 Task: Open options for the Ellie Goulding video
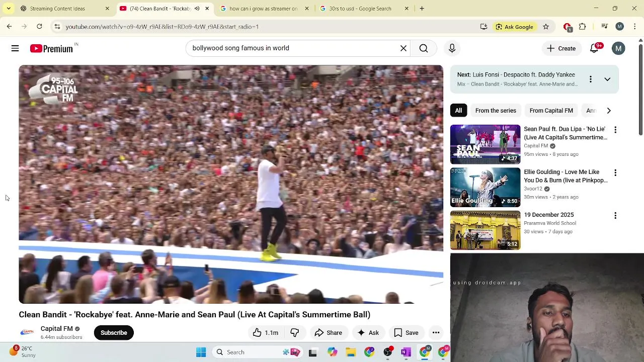(x=615, y=172)
